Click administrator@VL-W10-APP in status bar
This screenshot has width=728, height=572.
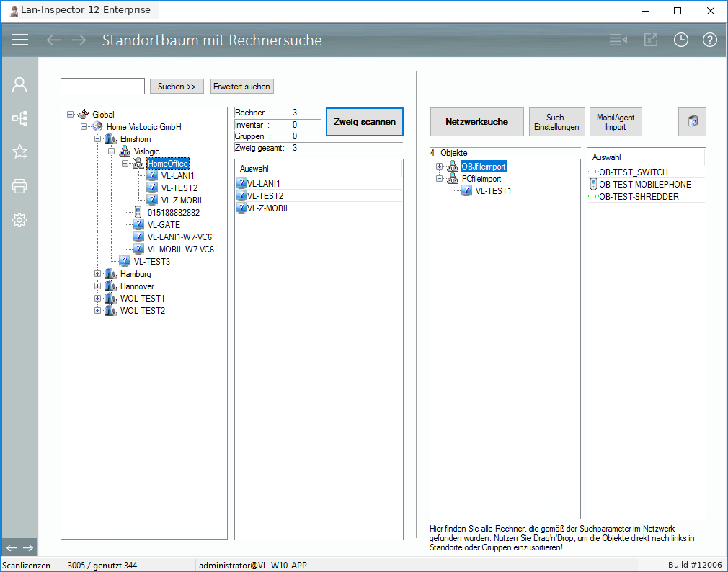(x=253, y=565)
